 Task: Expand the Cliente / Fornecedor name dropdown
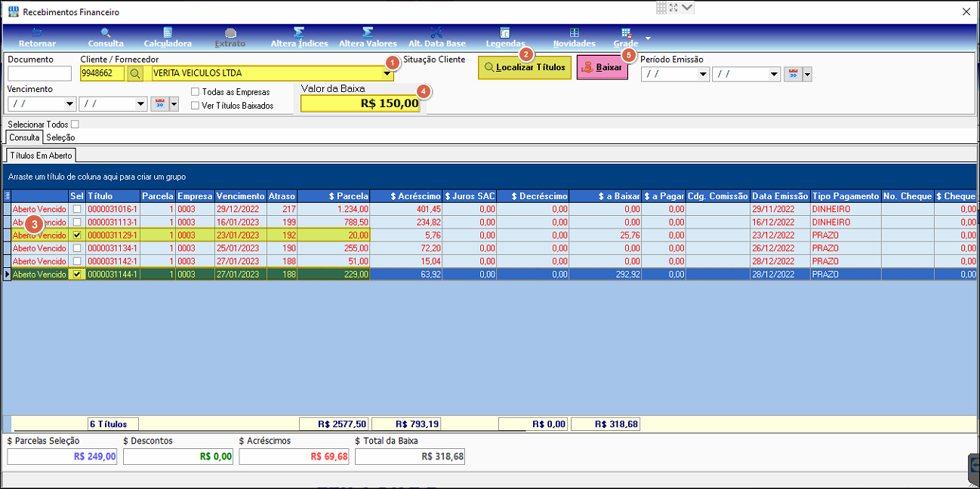(x=387, y=73)
